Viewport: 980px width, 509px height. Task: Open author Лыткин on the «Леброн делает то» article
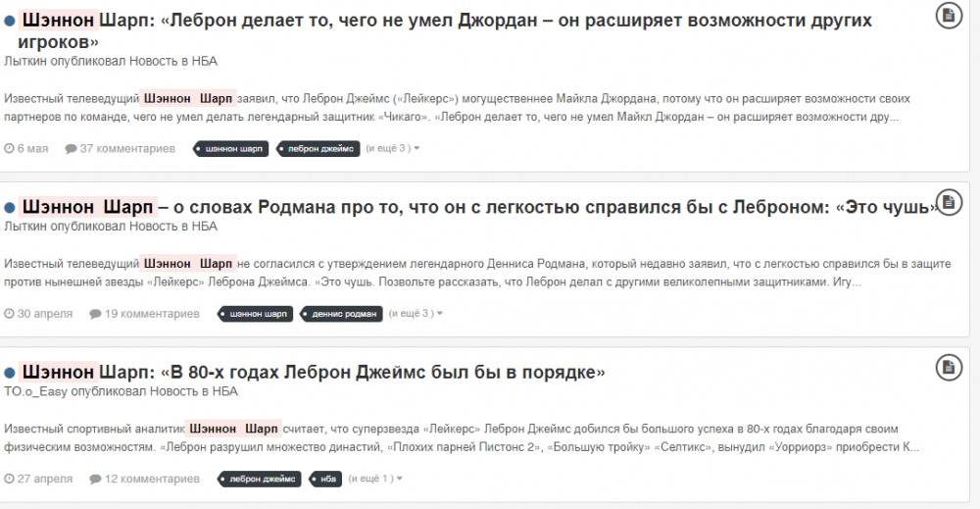[25, 61]
